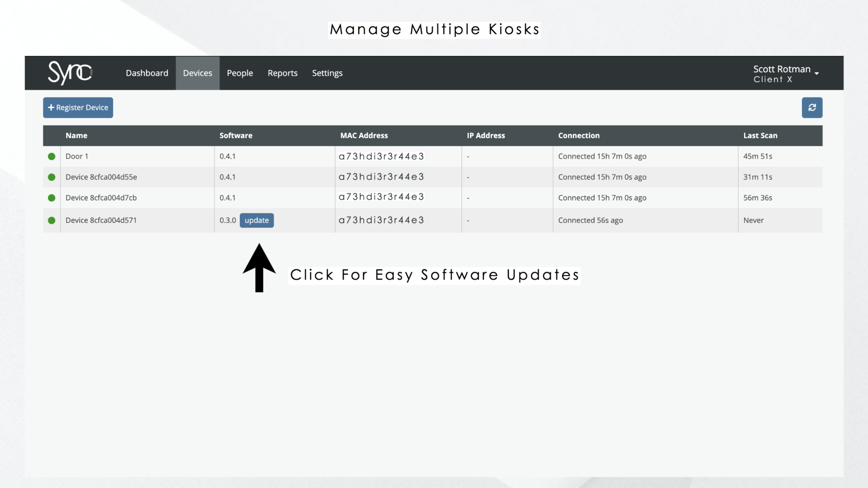Select the Devices tab
This screenshot has width=868, height=488.
pos(198,73)
